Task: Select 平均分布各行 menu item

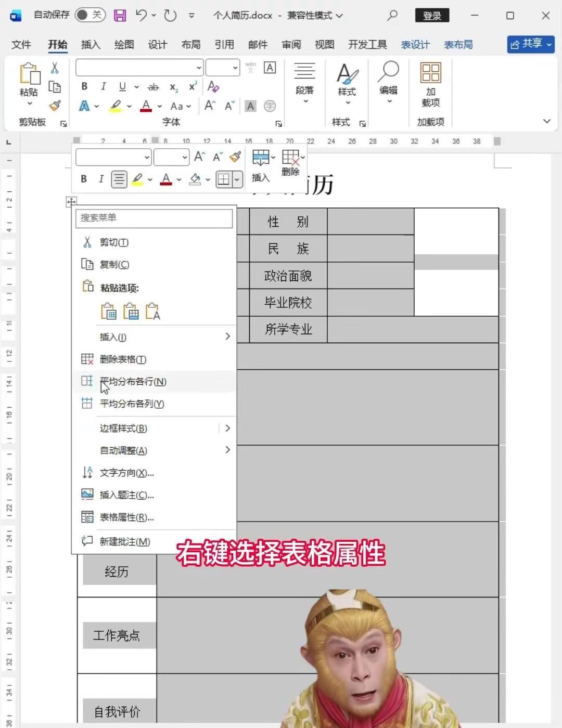Action: [x=154, y=382]
